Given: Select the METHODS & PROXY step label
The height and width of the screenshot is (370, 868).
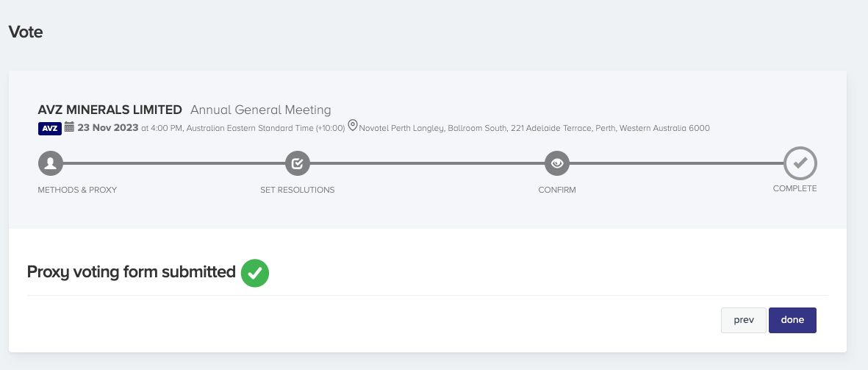Looking at the screenshot, I should click(77, 190).
